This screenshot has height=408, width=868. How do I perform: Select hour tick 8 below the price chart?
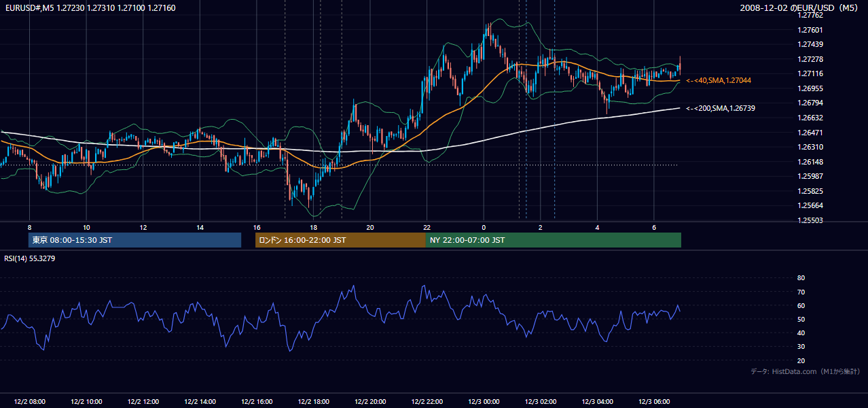point(29,227)
